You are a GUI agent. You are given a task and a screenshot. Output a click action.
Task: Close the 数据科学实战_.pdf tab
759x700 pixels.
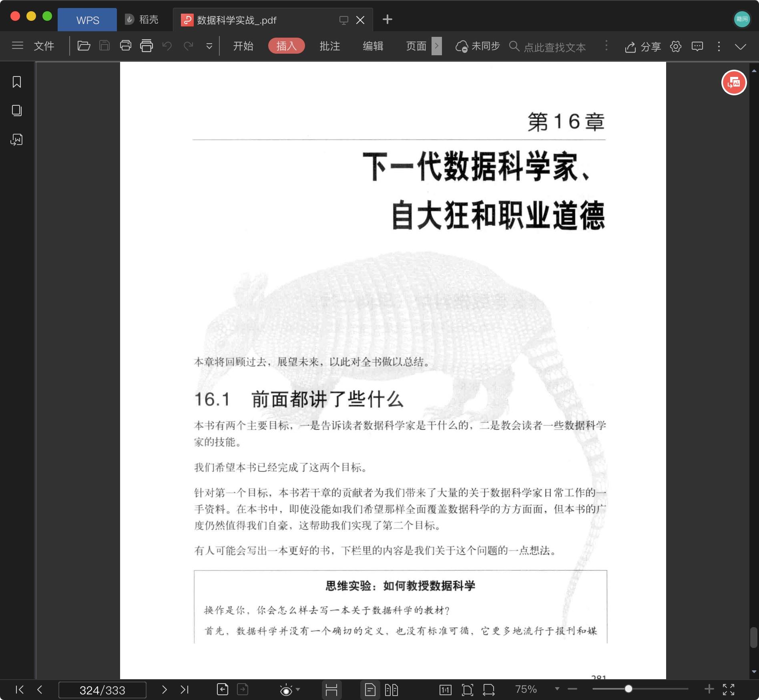(360, 20)
